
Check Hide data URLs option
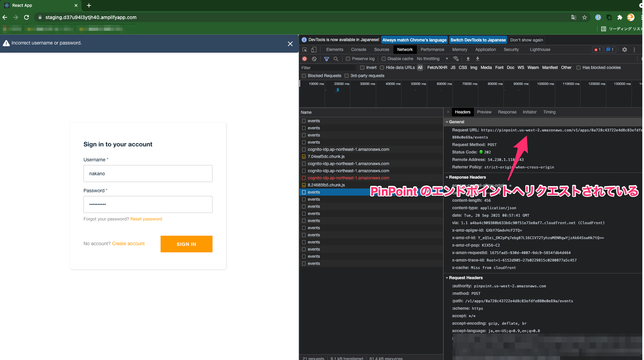point(382,68)
